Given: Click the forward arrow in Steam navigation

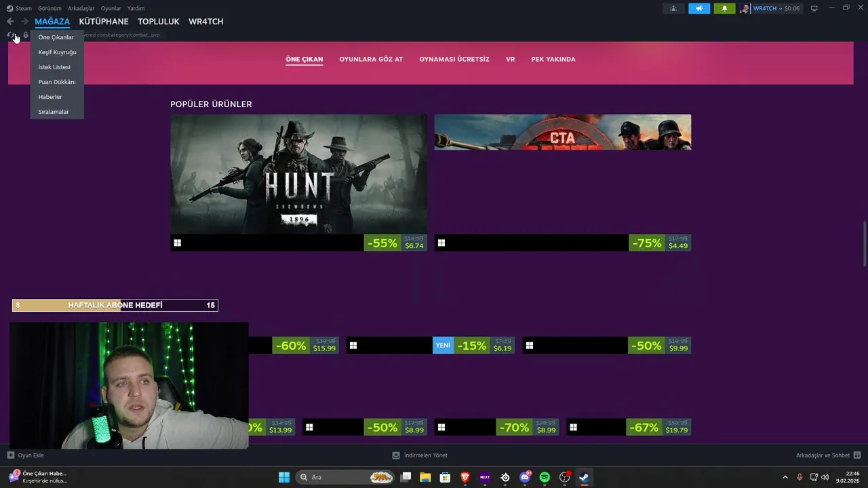Looking at the screenshot, I should [24, 22].
